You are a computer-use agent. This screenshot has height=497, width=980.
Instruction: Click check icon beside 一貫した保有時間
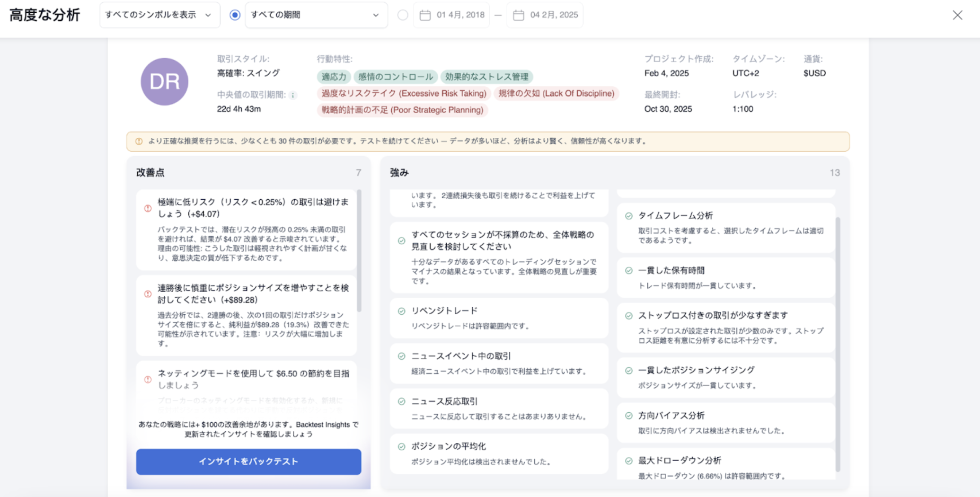coord(628,271)
